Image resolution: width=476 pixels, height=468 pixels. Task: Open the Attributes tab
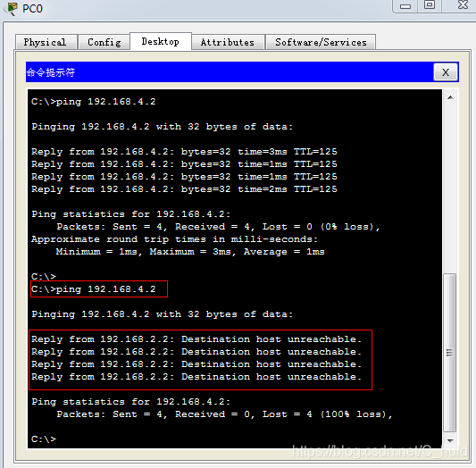pos(228,42)
